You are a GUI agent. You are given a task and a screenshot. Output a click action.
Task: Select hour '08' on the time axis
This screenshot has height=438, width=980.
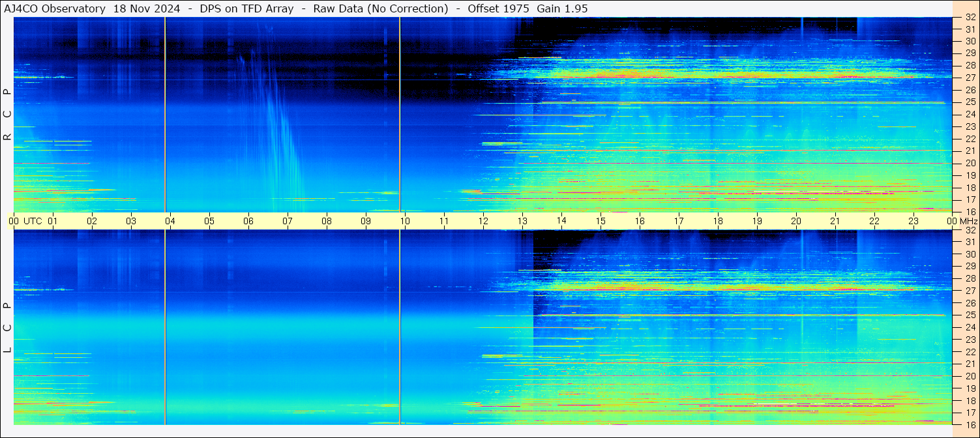click(327, 221)
